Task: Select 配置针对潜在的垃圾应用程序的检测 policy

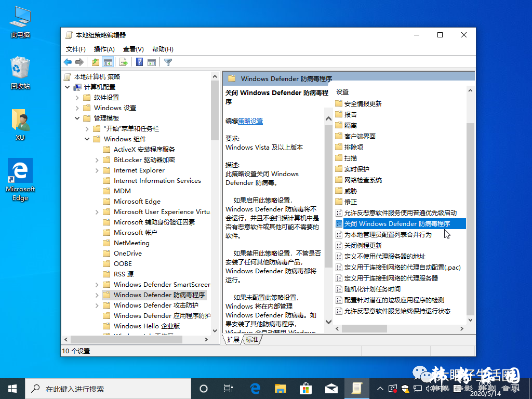Action: (x=390, y=300)
